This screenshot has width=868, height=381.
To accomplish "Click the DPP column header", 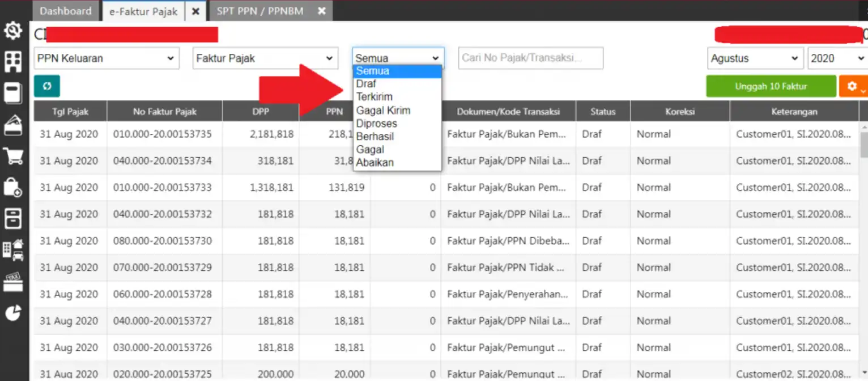I will click(x=261, y=112).
